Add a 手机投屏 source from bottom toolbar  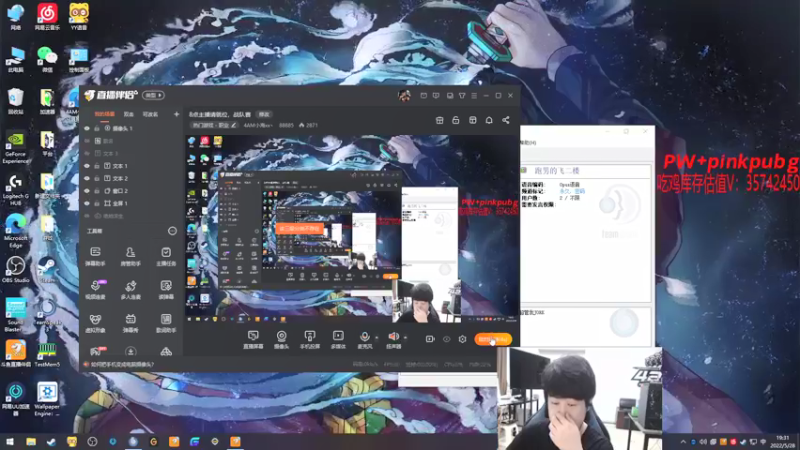(309, 339)
